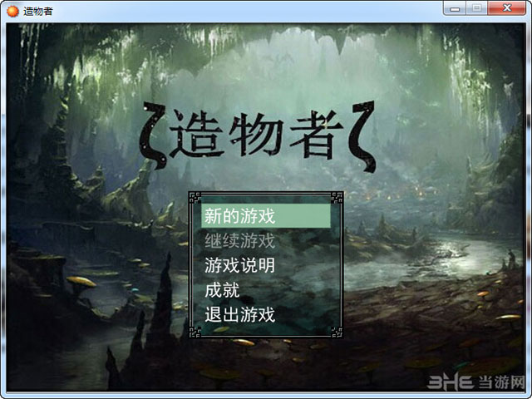Minimize the 造物者 window
The height and width of the screenshot is (399, 532).
coord(455,8)
